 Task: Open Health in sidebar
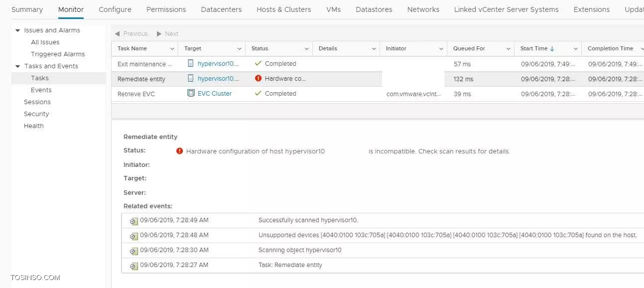[x=34, y=126]
